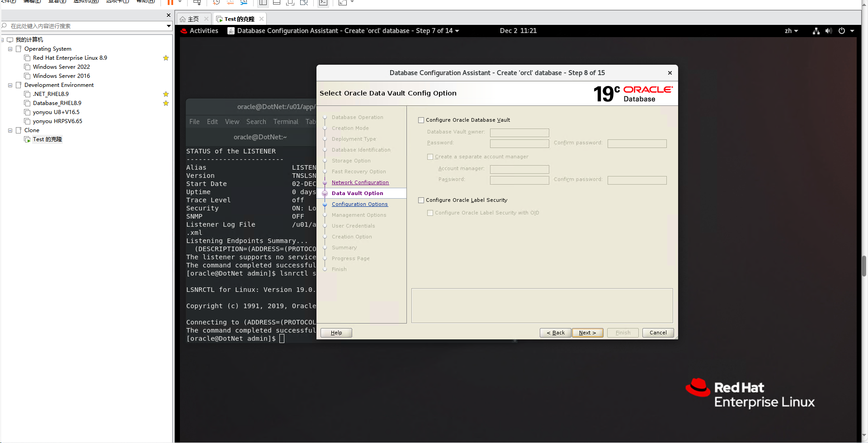Collapse the Clone tree group
Viewport: 868px width, 443px height.
10,130
